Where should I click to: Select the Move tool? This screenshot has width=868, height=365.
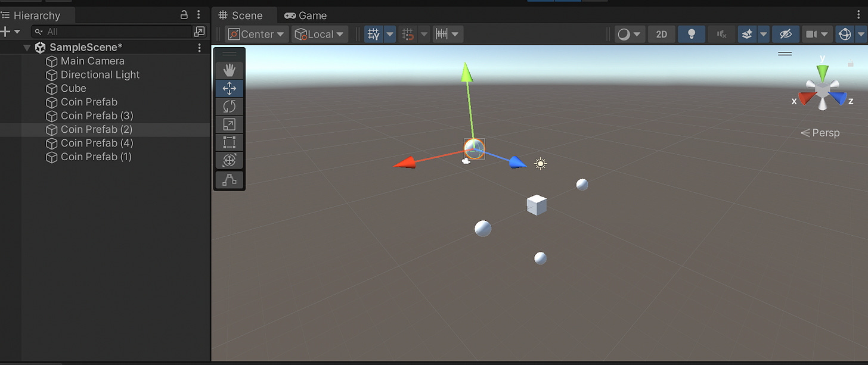(x=230, y=88)
